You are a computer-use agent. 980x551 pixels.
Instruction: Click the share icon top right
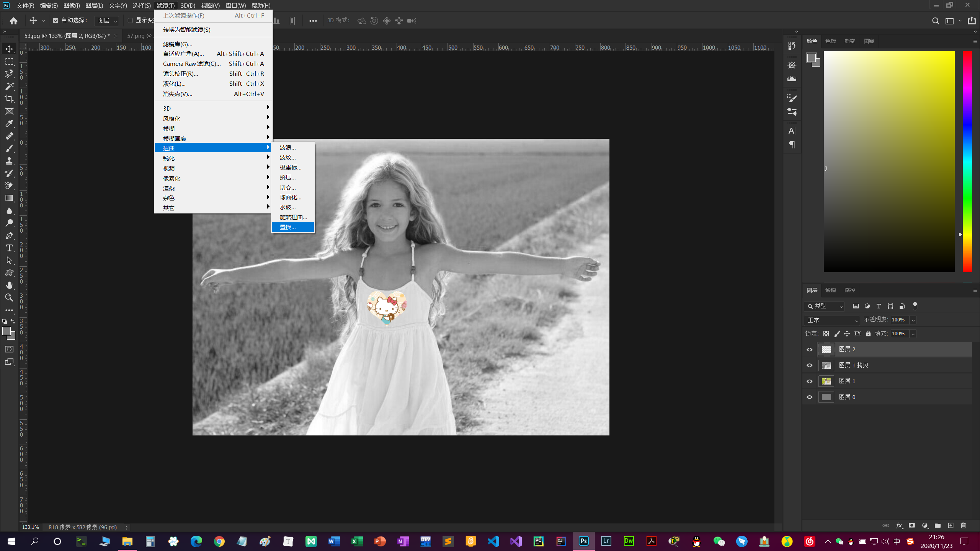[x=972, y=21]
